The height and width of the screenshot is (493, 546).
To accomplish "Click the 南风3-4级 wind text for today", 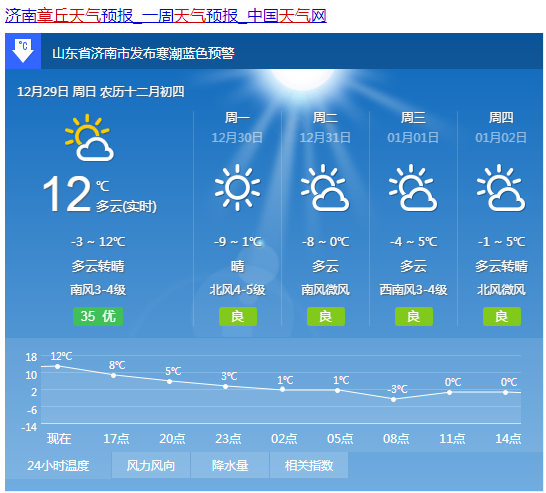I will click(x=98, y=290).
